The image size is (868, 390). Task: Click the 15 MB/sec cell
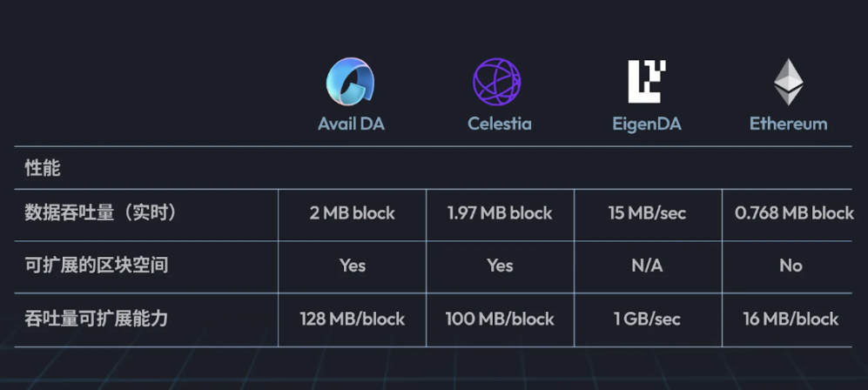click(x=647, y=213)
